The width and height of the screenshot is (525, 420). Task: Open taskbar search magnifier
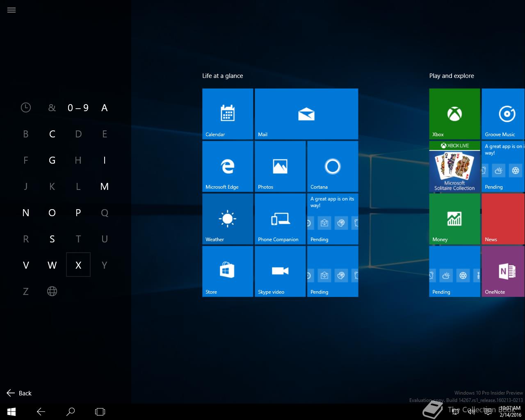tap(71, 412)
